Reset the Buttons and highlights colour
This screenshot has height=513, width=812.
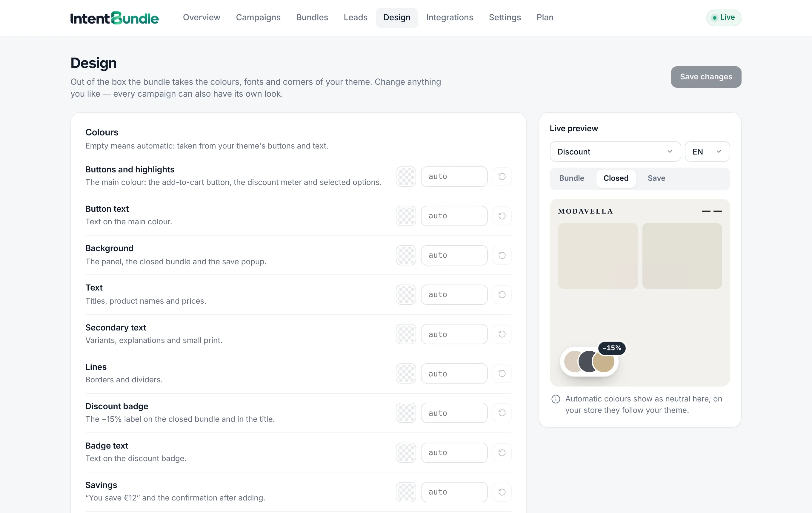(x=502, y=177)
